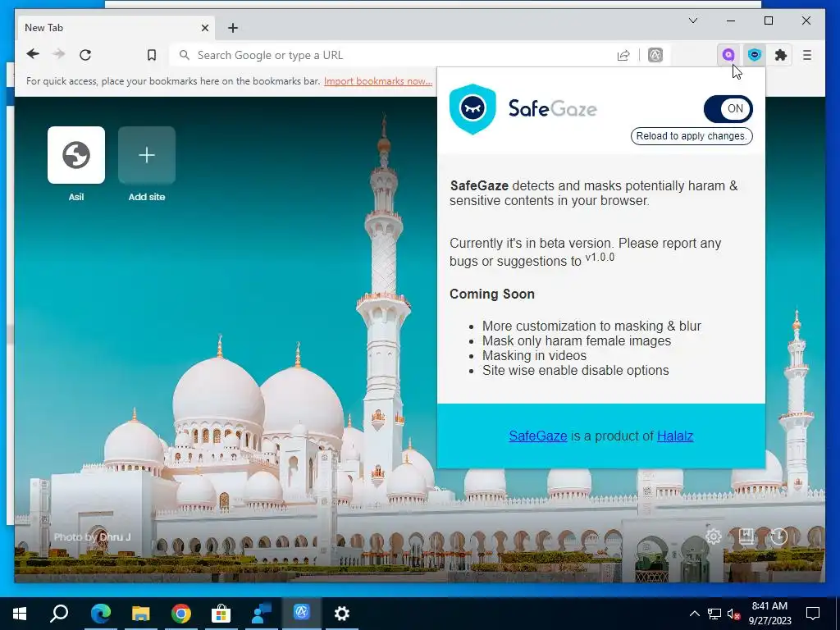840x630 pixels.
Task: Toggle SafeGaze ON switch off
Action: click(x=728, y=109)
